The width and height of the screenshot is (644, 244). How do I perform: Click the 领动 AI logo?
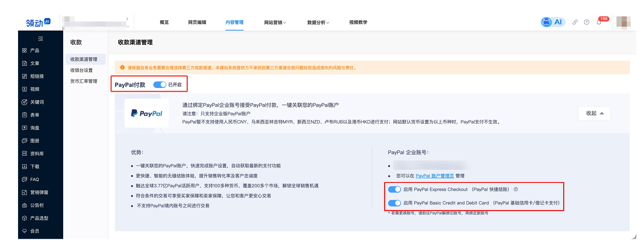point(38,22)
